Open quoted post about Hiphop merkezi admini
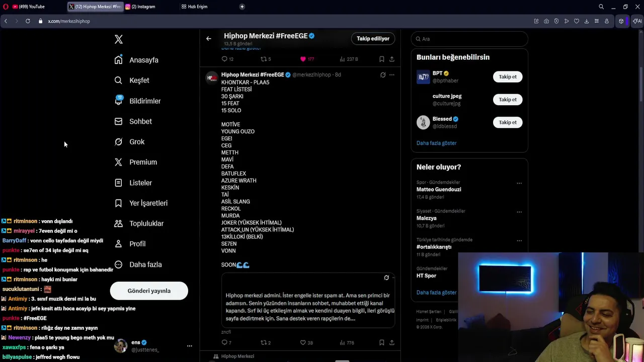This screenshot has height=362, width=644. (308, 301)
